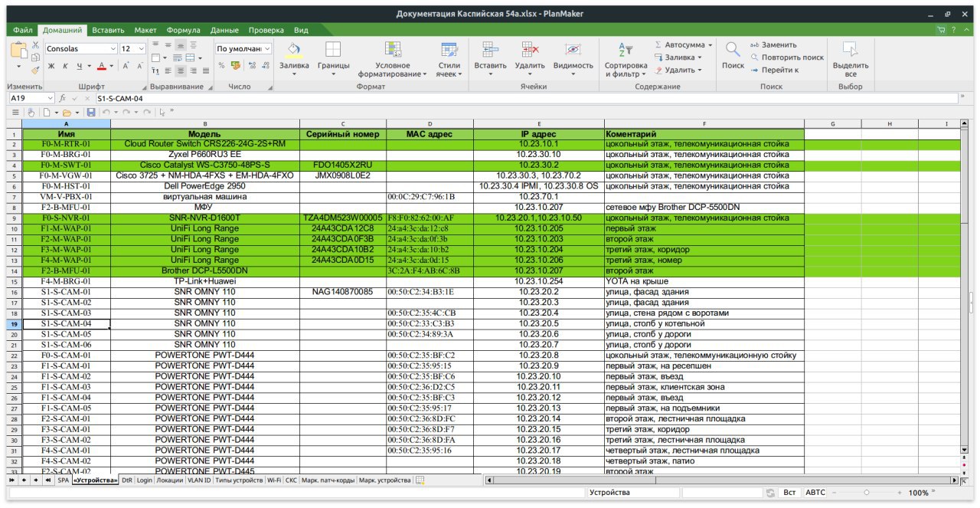980x508 pixels.
Task: Switch to the Вставить ribbon tab
Action: 108,30
